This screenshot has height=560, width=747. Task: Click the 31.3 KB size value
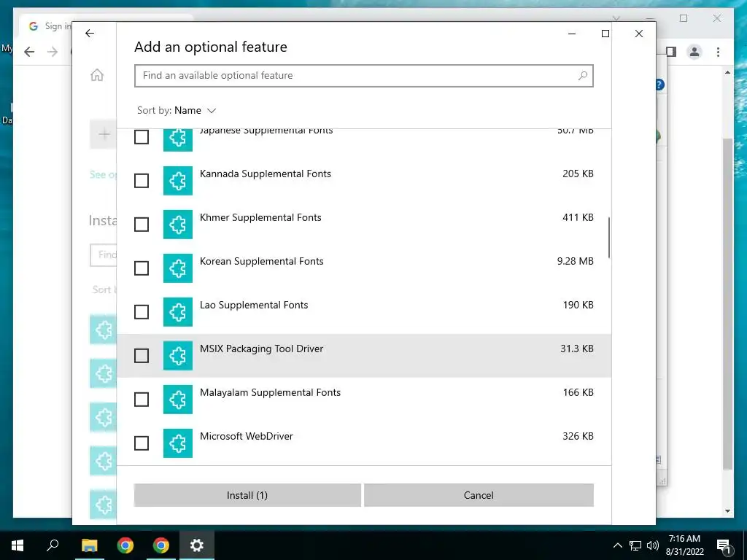[577, 349]
